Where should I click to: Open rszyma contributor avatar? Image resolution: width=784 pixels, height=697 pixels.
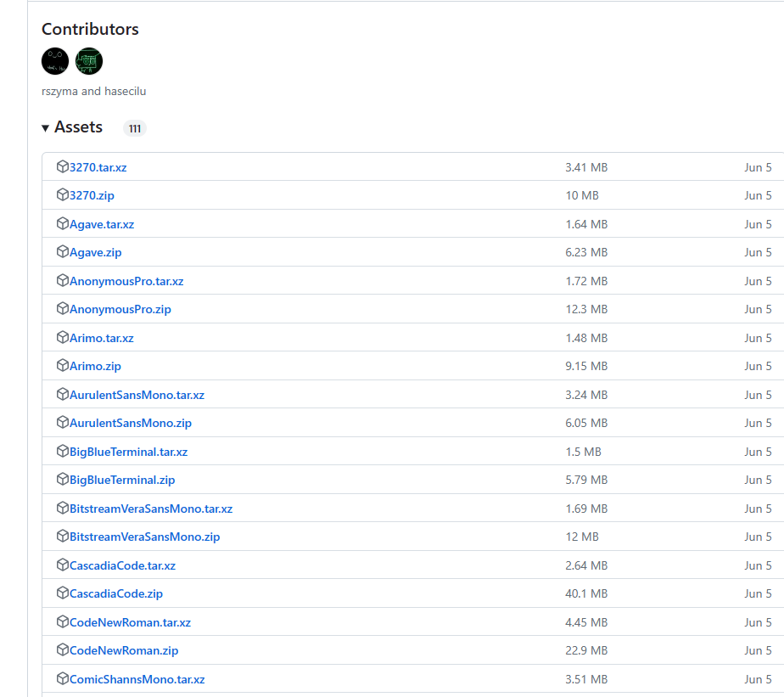(55, 61)
